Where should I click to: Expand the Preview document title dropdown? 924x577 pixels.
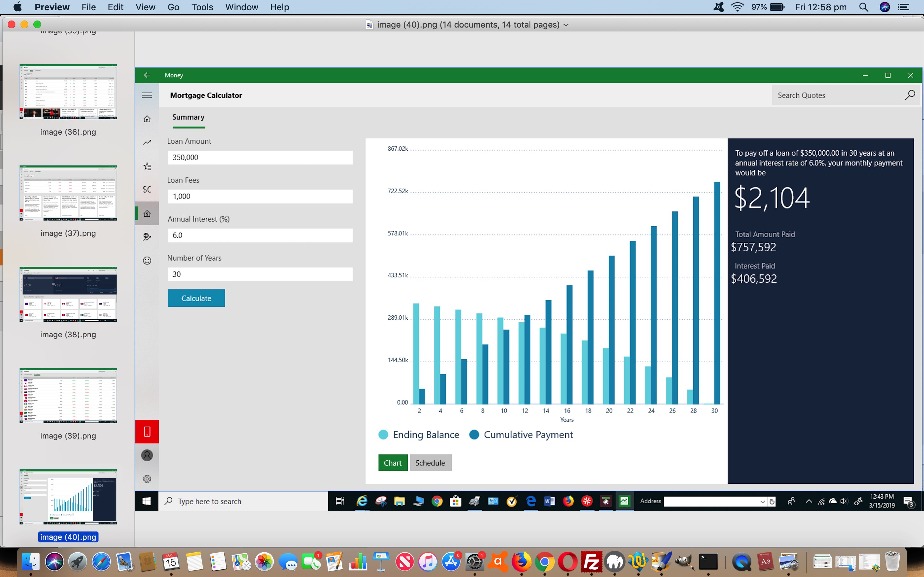pos(566,25)
